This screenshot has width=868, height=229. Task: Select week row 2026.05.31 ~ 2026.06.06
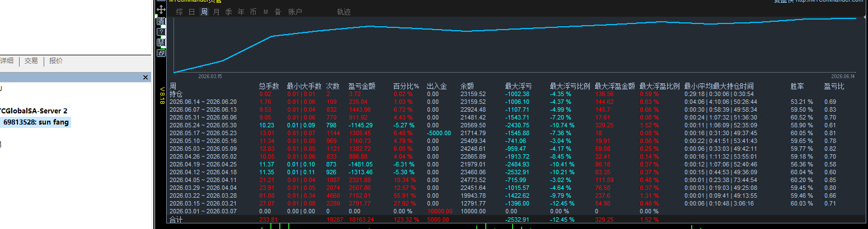203,117
